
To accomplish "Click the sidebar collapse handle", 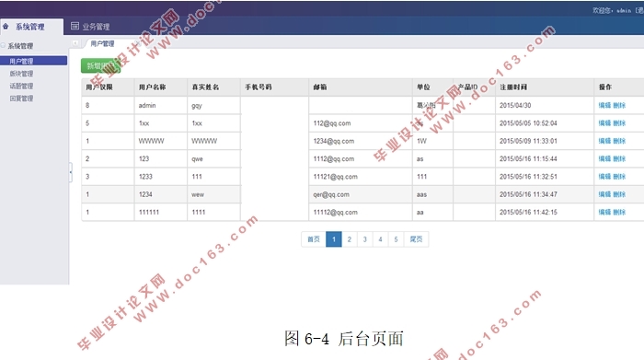I will click(x=71, y=172).
